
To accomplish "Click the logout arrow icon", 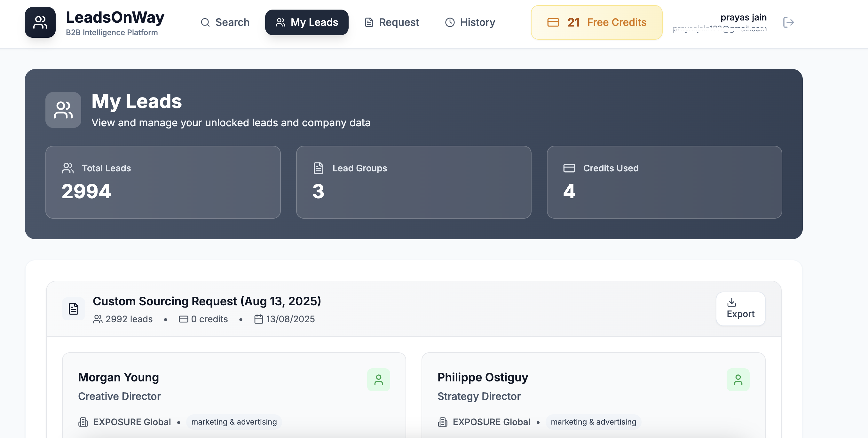I will click(x=788, y=22).
